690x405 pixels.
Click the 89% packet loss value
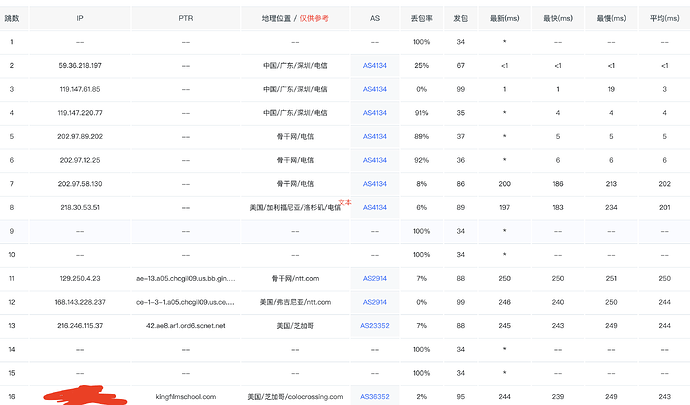point(422,136)
